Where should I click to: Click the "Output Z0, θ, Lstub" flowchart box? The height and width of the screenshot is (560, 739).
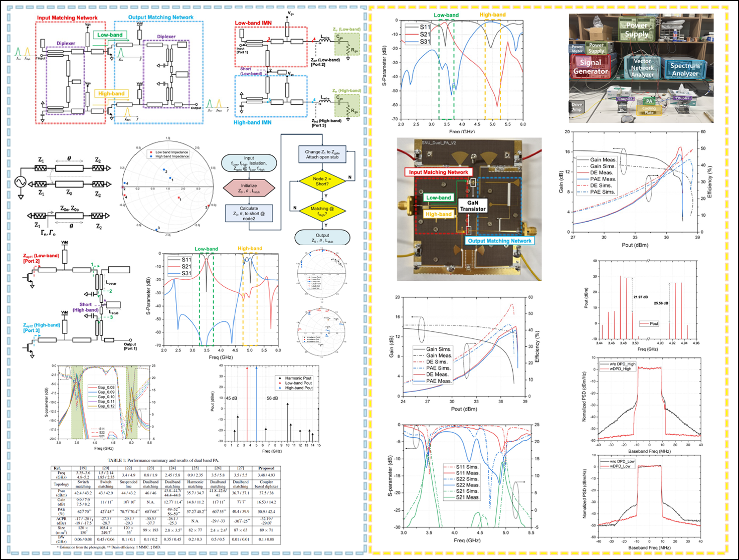(x=322, y=238)
